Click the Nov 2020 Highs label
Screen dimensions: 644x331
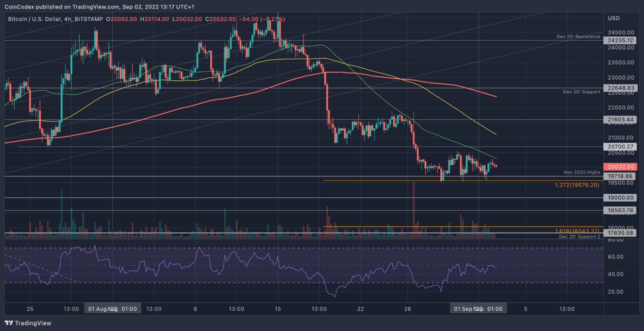581,172
